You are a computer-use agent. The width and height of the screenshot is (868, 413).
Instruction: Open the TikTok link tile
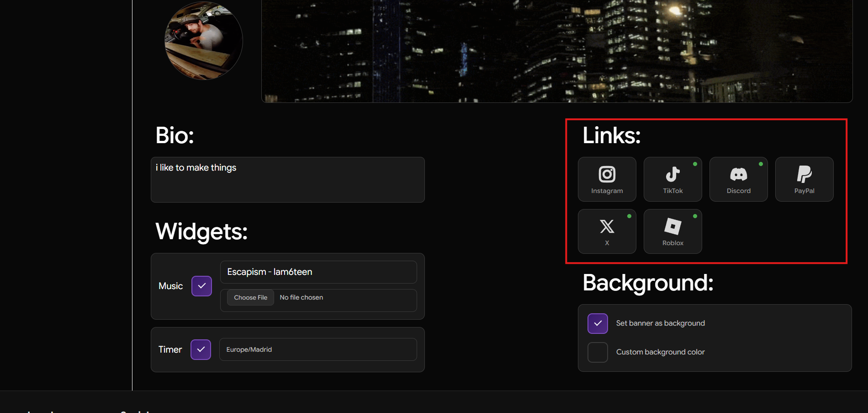672,179
